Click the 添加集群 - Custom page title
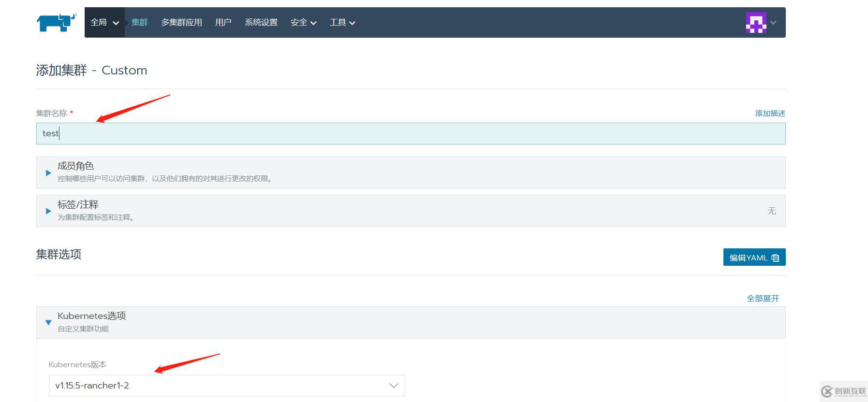The height and width of the screenshot is (402, 868). coord(91,70)
